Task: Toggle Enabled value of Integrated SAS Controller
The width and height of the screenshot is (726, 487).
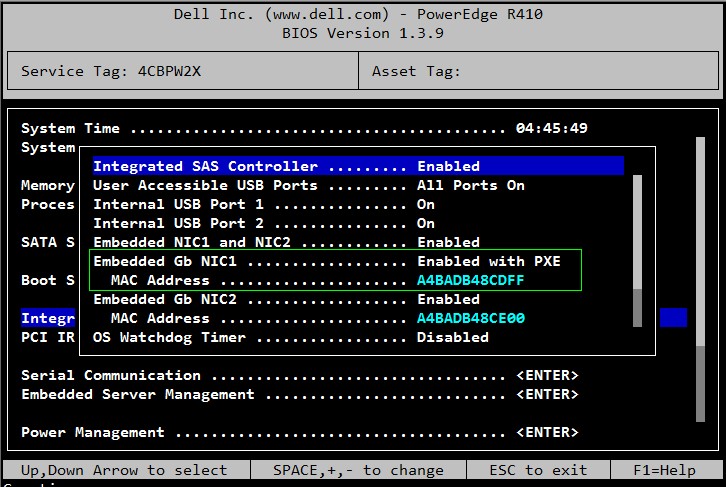Action: [x=448, y=166]
